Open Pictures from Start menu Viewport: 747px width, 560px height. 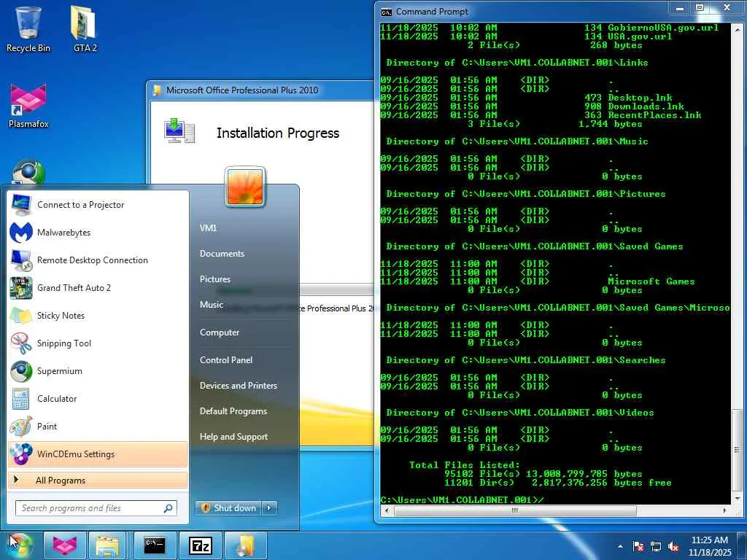(215, 279)
